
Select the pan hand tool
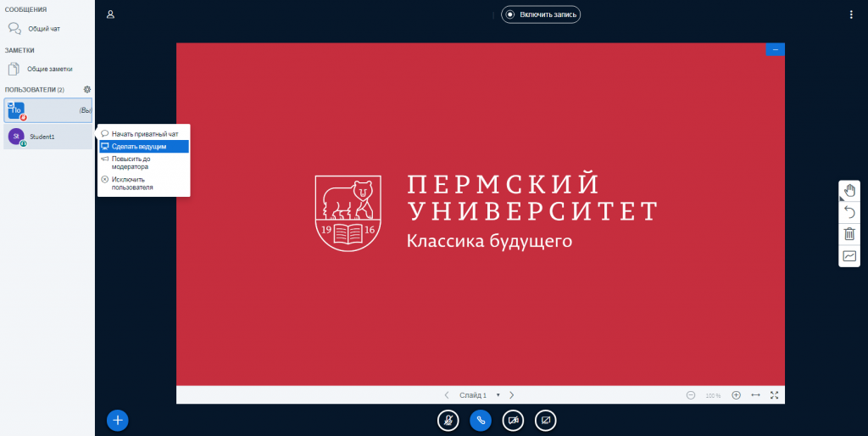click(849, 191)
